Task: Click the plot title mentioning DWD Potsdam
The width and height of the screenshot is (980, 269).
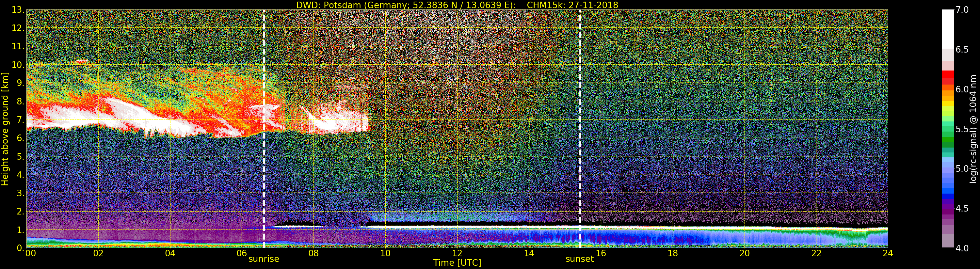Action: click(x=457, y=5)
